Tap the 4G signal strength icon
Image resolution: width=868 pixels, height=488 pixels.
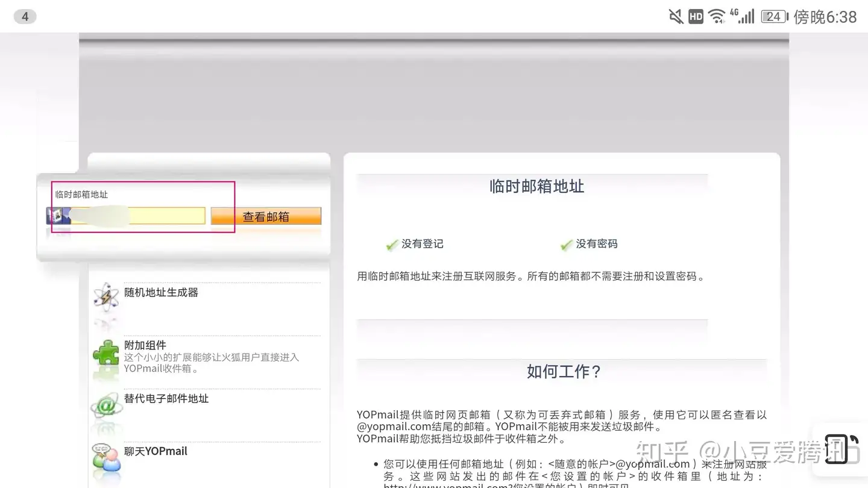click(x=742, y=17)
